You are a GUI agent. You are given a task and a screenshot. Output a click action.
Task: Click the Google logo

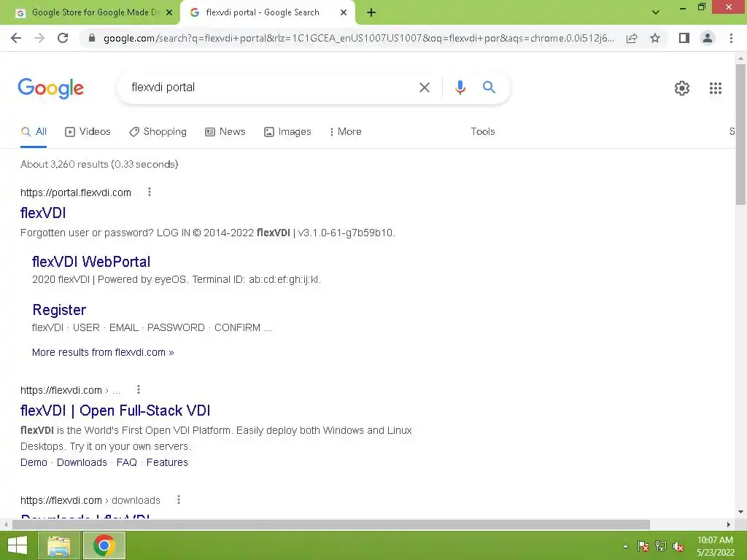50,88
